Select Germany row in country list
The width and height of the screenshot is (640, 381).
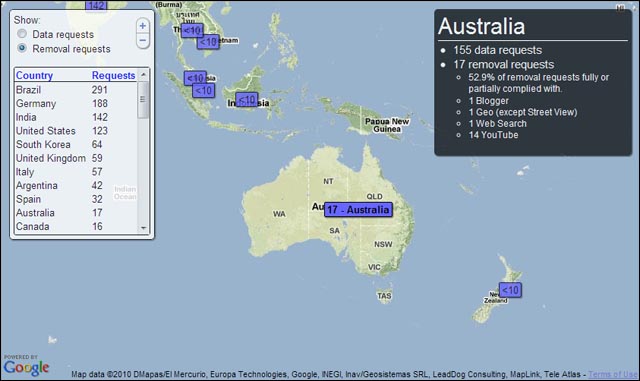point(76,104)
